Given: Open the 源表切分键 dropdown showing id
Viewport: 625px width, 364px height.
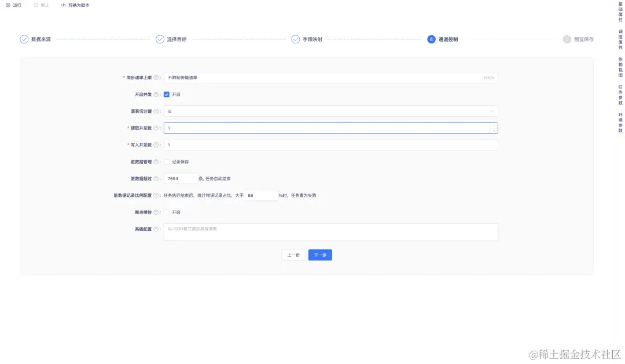Looking at the screenshot, I should [331, 111].
